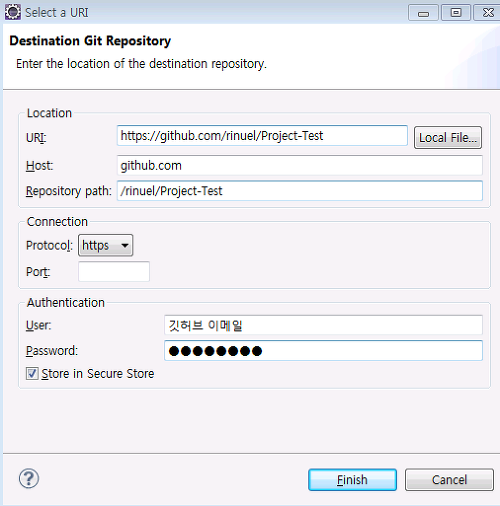This screenshot has height=506, width=500.
Task: Maximize the Select a URI dialog
Action: [x=456, y=13]
